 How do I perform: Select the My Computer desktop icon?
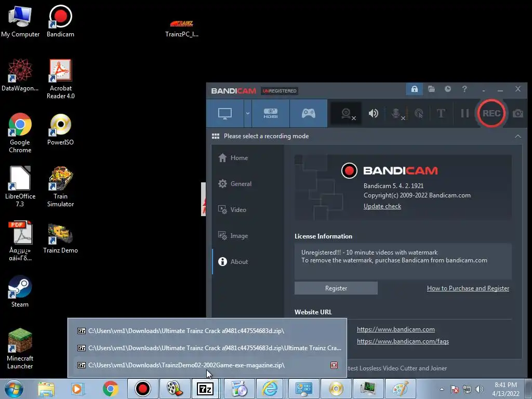pos(20,21)
